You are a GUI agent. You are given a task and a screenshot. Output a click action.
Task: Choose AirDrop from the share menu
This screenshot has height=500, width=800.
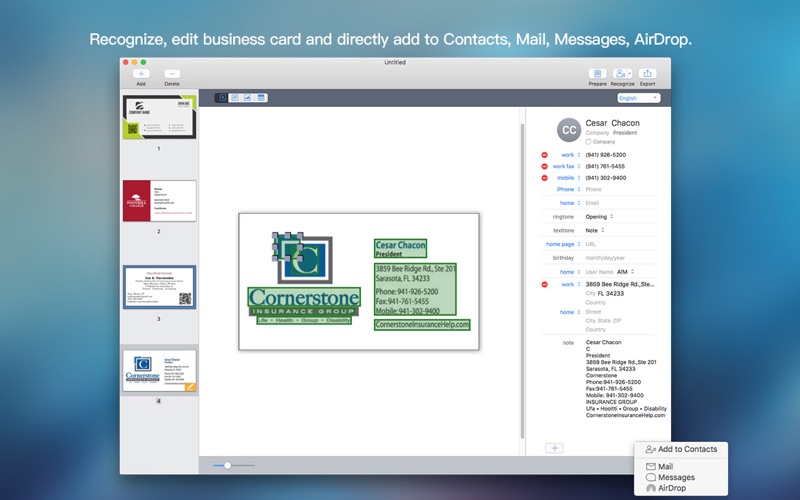[666, 488]
